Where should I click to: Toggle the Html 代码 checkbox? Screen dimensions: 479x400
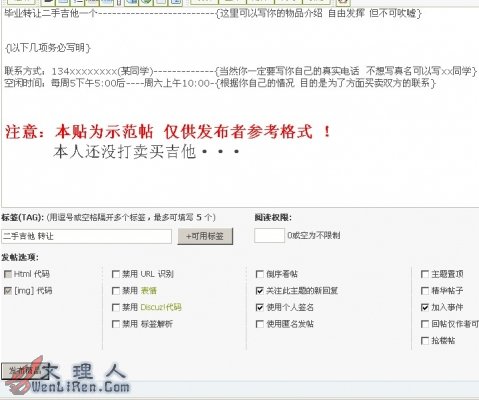coord(8,274)
